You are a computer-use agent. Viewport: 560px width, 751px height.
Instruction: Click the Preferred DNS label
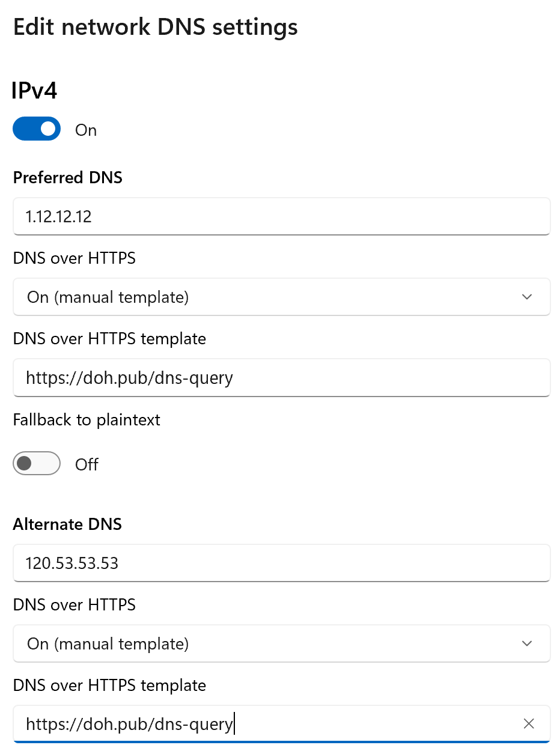click(67, 177)
